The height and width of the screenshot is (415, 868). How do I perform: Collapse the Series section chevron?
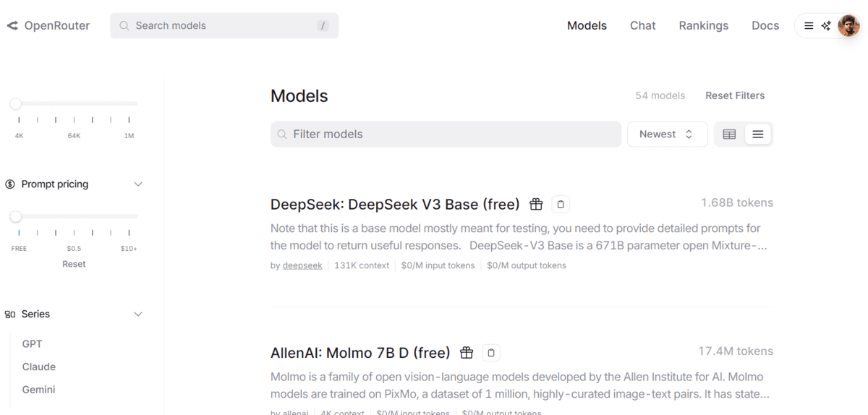pos(138,315)
